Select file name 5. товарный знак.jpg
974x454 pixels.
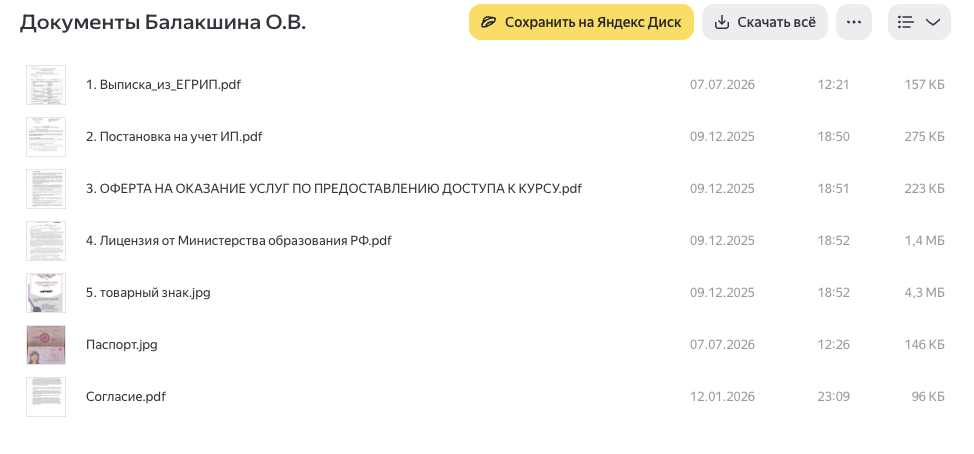click(148, 293)
